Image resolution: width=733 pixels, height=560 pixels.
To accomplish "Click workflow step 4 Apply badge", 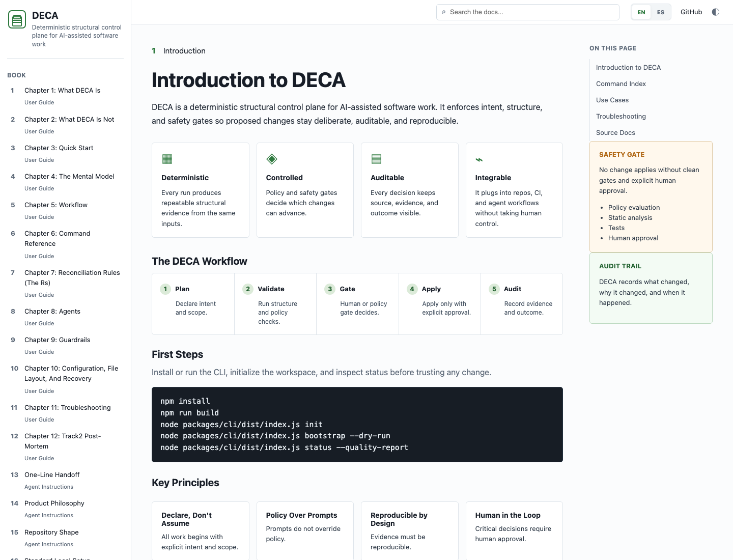I will (412, 289).
